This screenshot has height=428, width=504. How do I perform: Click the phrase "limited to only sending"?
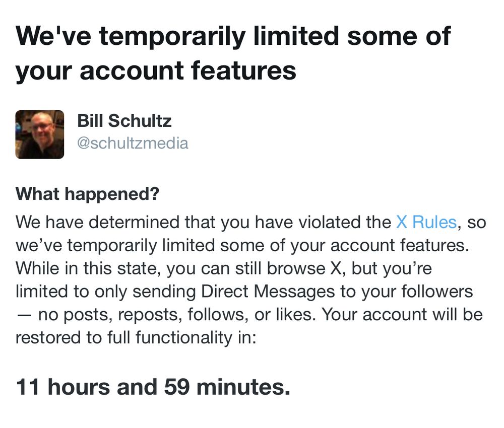(x=106, y=292)
